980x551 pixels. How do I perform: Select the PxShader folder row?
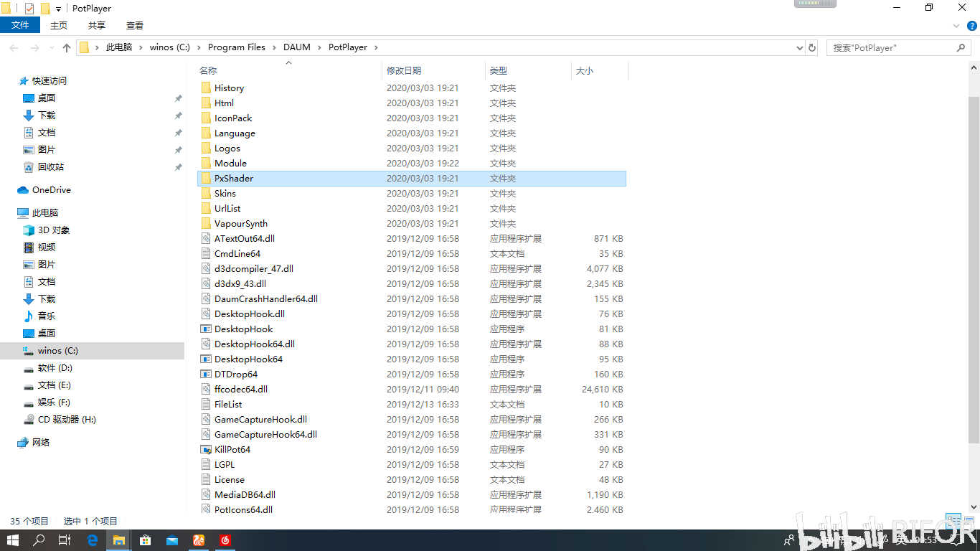(x=412, y=179)
